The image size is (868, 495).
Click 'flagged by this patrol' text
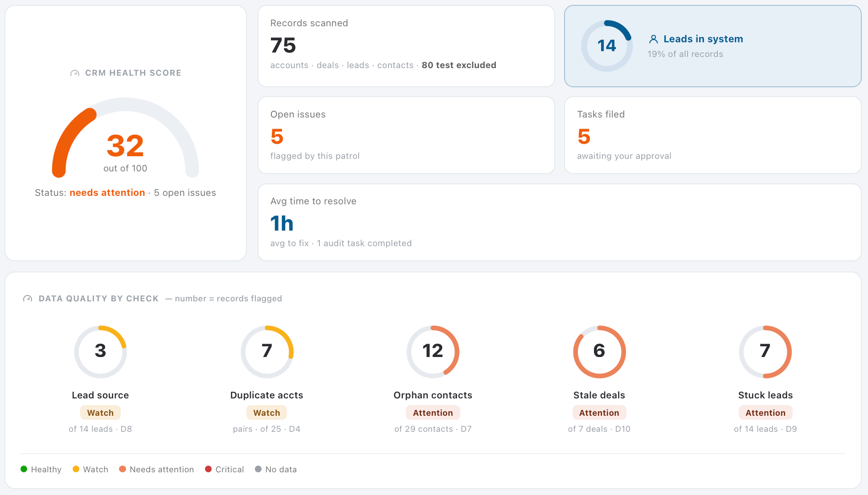[315, 156]
